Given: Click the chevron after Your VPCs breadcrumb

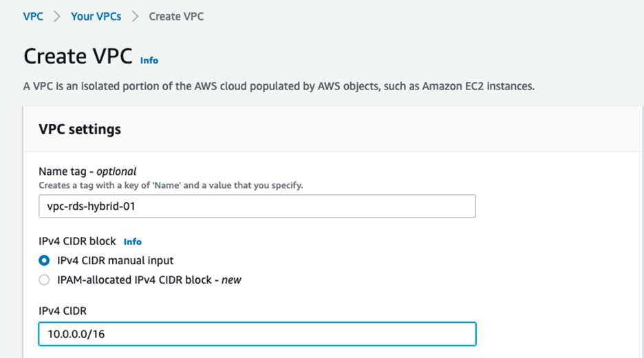Looking at the screenshot, I should (x=135, y=17).
